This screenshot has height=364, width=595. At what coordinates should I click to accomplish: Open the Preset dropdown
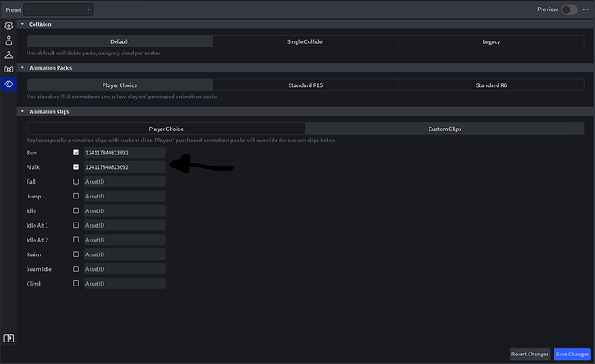[59, 9]
